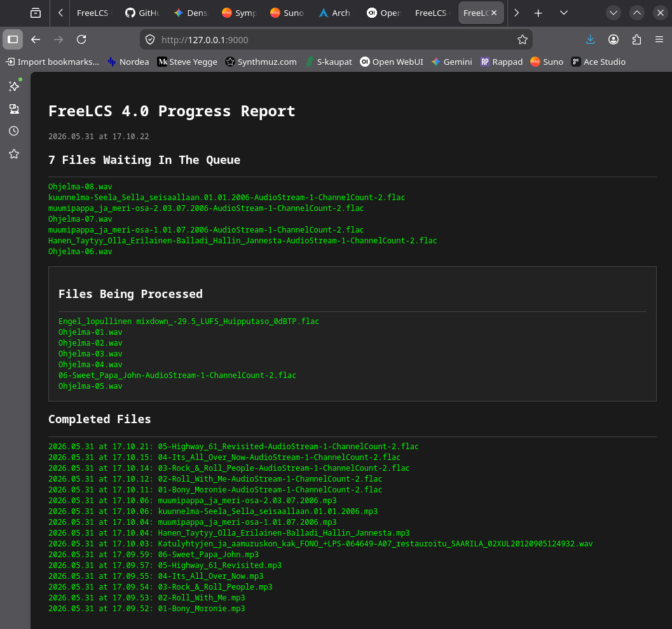
Task: Open the Synthmuz.com bookmark
Action: click(261, 62)
